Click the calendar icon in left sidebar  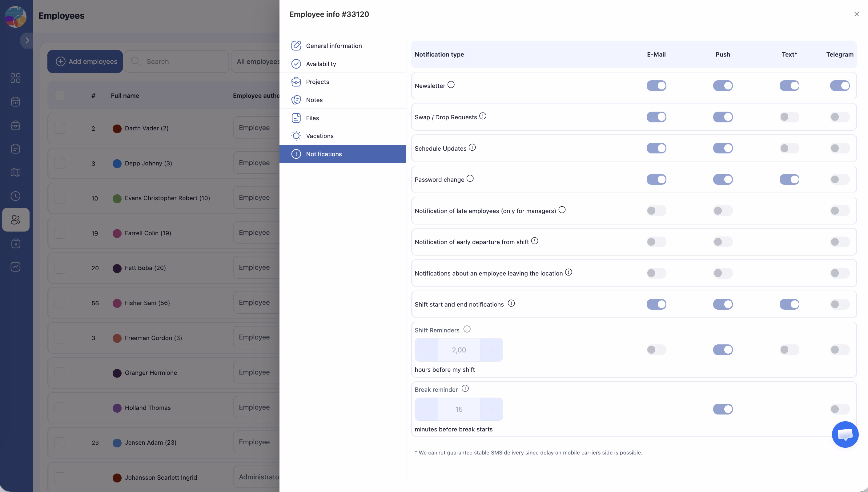(16, 102)
